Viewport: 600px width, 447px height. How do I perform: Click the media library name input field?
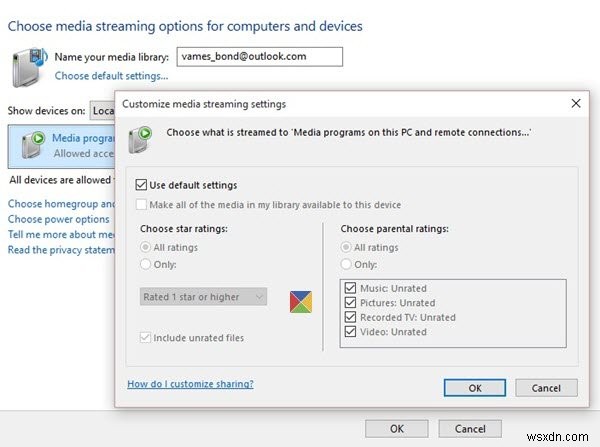258,57
